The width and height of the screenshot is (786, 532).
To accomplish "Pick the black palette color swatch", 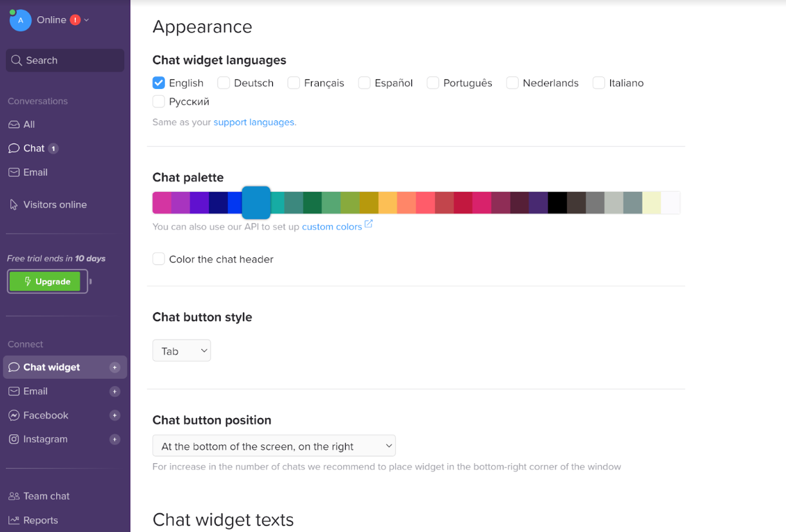I will (557, 203).
